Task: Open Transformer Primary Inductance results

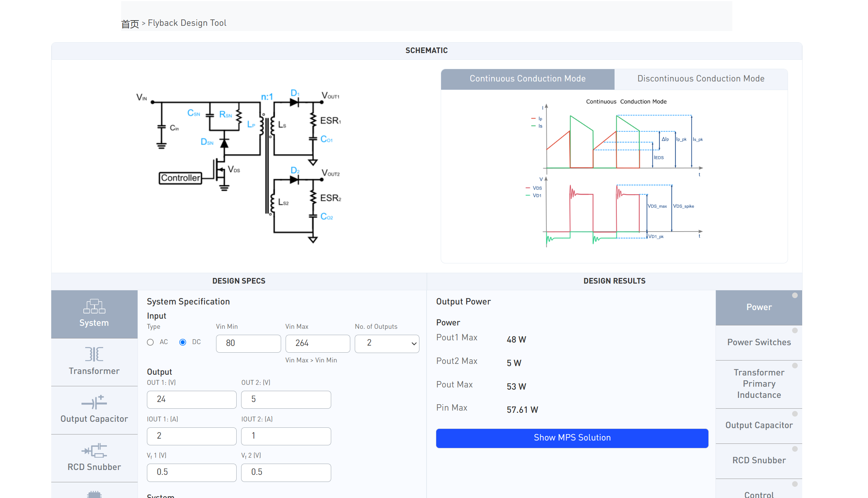Action: (758, 384)
